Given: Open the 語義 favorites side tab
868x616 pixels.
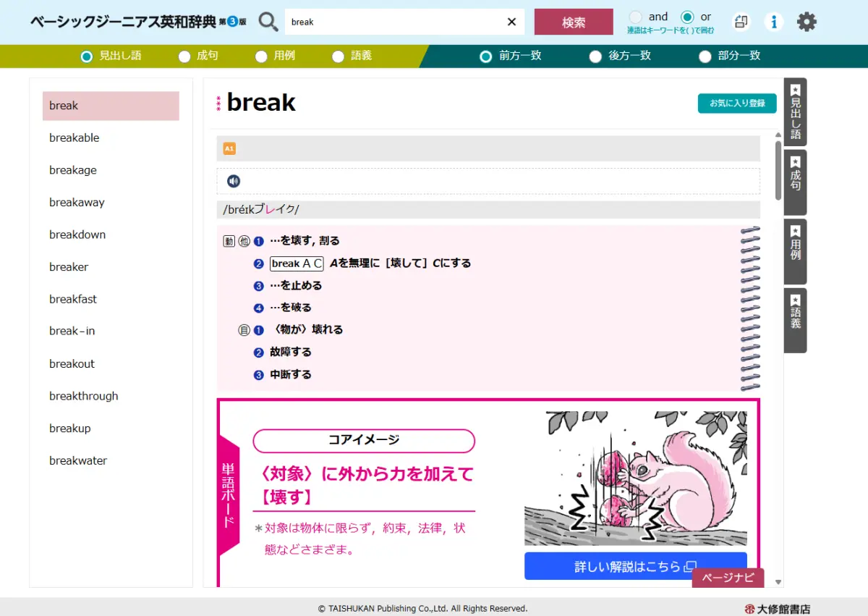Looking at the screenshot, I should tap(795, 320).
